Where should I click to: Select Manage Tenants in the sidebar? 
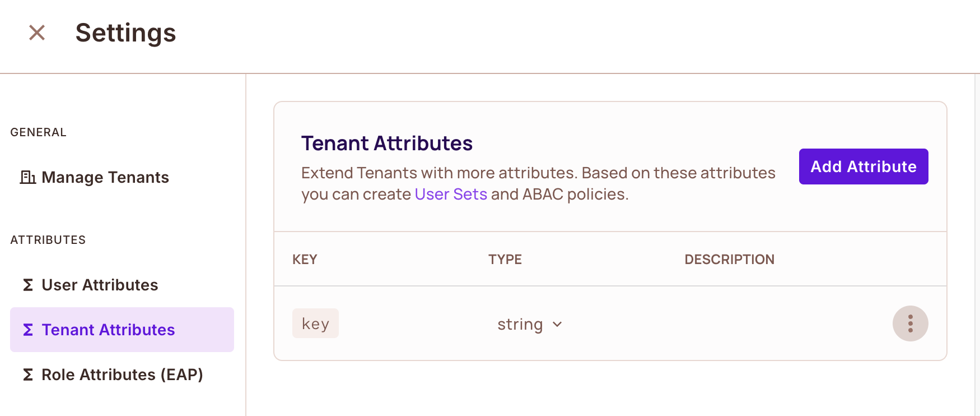click(105, 177)
